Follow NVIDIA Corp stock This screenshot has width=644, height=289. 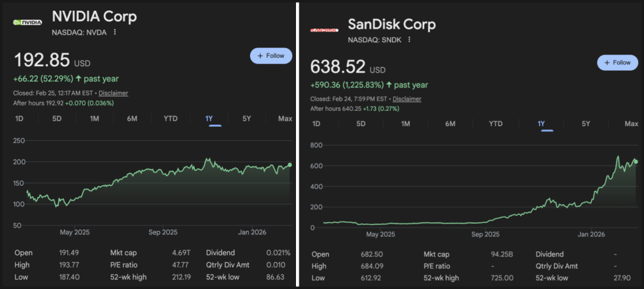pos(271,56)
